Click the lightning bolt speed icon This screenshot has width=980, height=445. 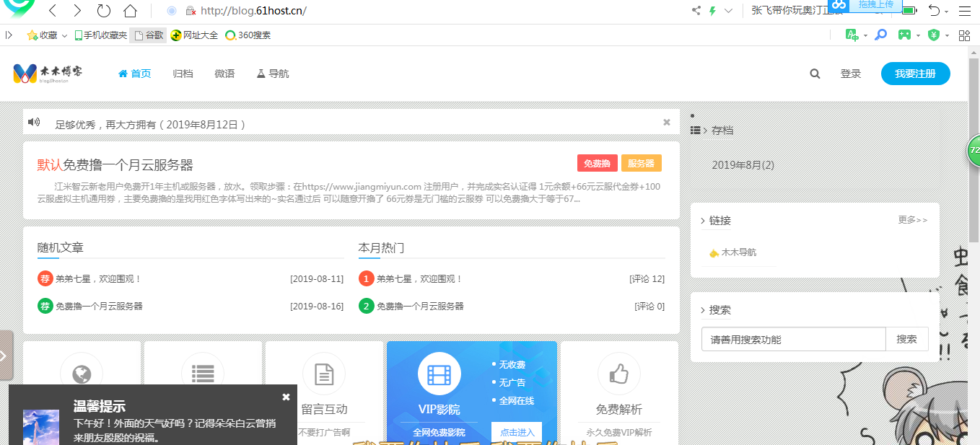click(712, 10)
